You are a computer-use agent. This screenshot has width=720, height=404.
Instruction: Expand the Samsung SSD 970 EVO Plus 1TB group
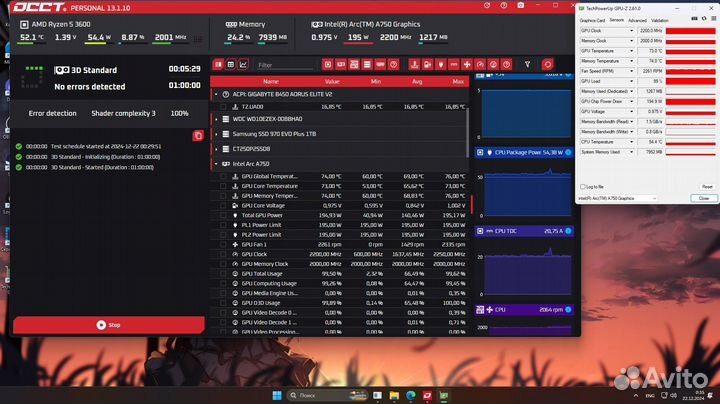(216, 134)
